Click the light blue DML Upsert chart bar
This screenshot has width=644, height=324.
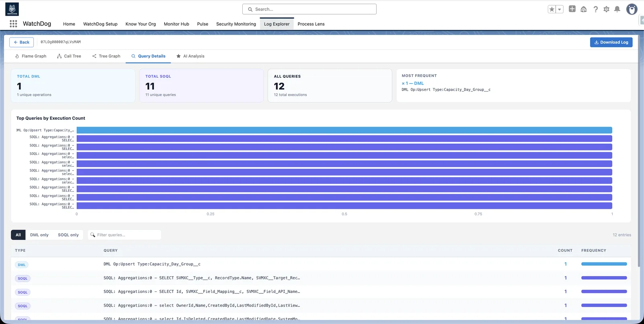(344, 130)
